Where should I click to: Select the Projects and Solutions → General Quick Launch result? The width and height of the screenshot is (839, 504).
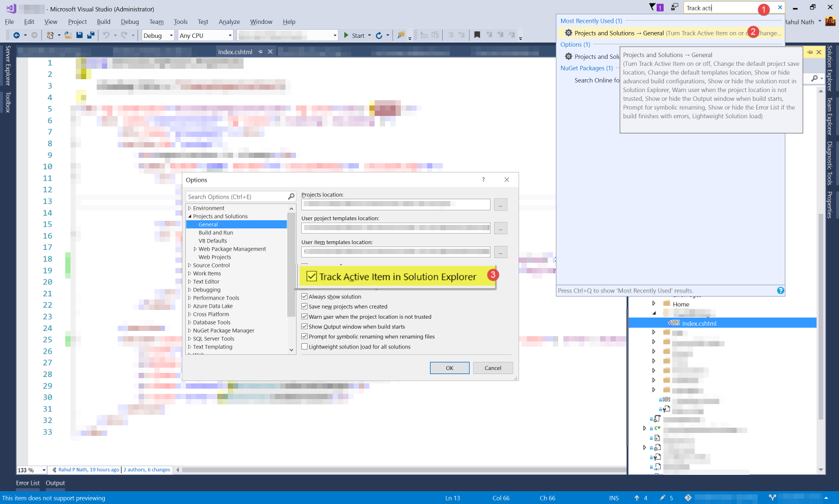(x=671, y=33)
